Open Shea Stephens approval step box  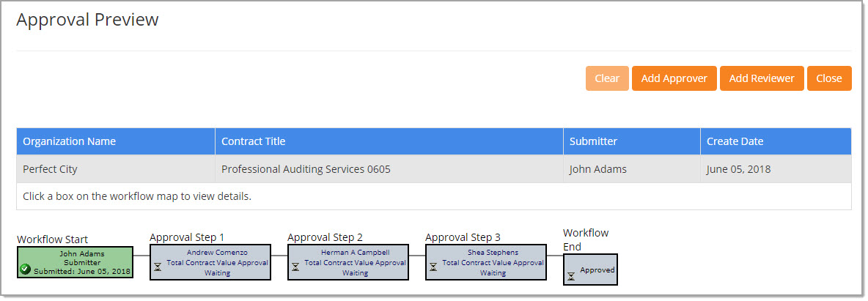tap(486, 262)
